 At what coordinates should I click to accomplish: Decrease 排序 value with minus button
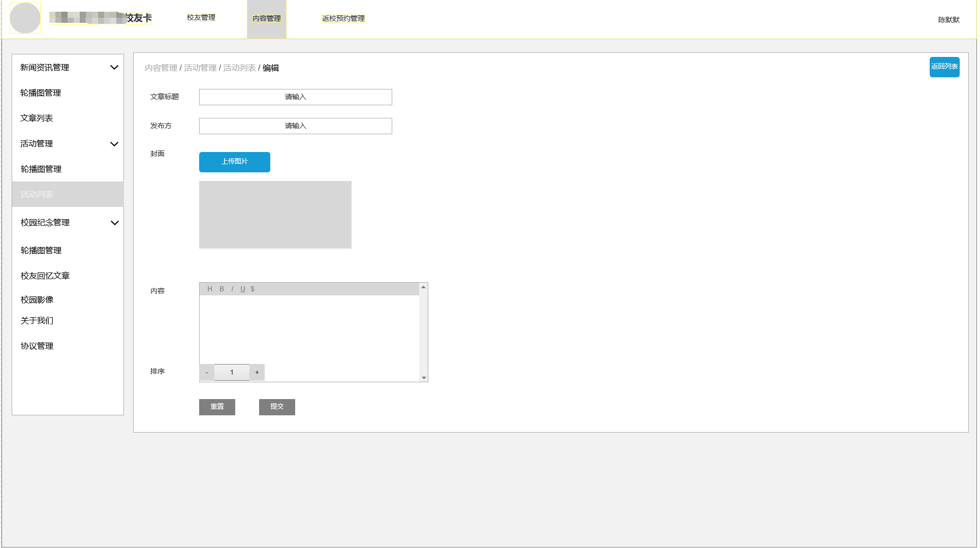(x=207, y=373)
